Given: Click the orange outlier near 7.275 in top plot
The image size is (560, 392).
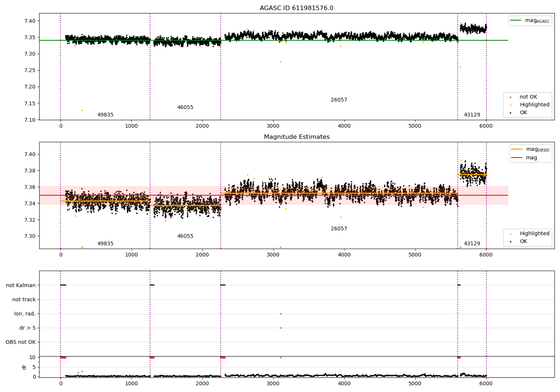Looking at the screenshot, I should coord(280,62).
